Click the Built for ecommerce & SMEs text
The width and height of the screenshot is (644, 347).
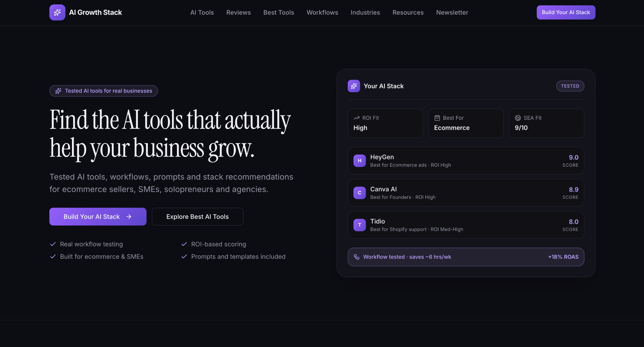click(x=102, y=256)
